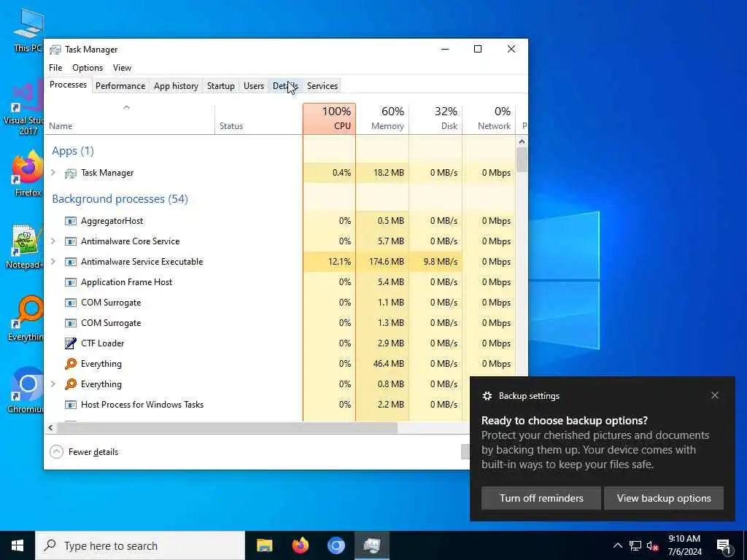The height and width of the screenshot is (560, 747).
Task: Collapse with Fewer details button
Action: coord(84,452)
